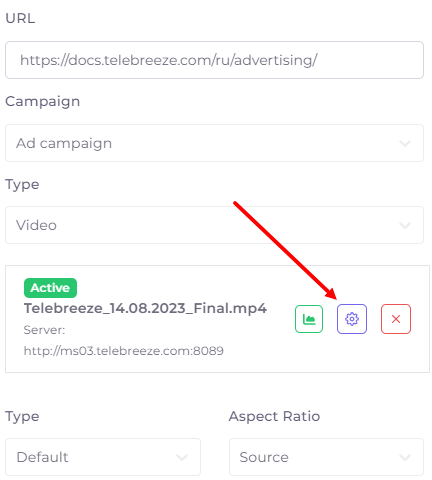Click the ms03.telebreeze.com:8089 server address

pos(124,351)
